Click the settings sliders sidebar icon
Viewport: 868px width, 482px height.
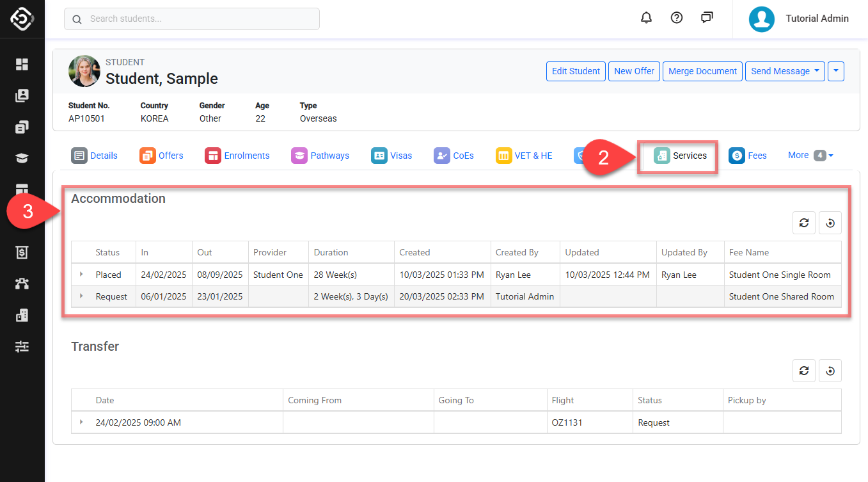22,346
